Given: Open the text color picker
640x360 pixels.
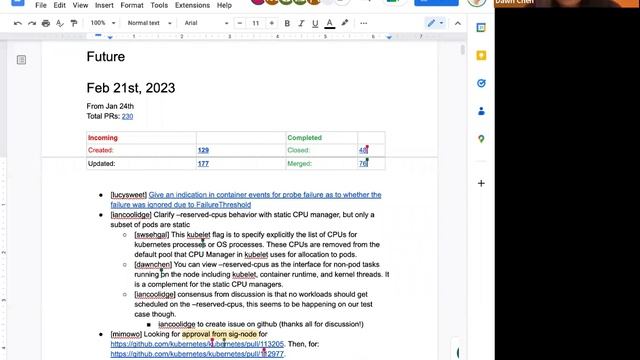Looking at the screenshot, I should [330, 23].
